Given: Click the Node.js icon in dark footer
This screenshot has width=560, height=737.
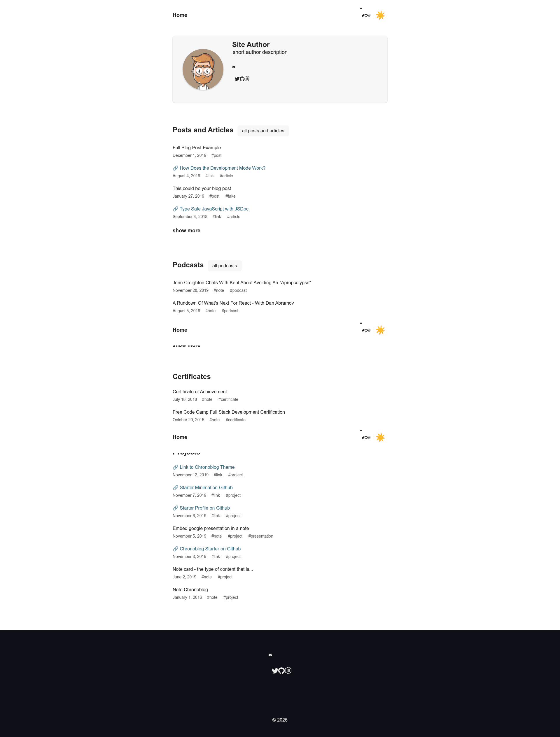Looking at the screenshot, I should tap(288, 671).
